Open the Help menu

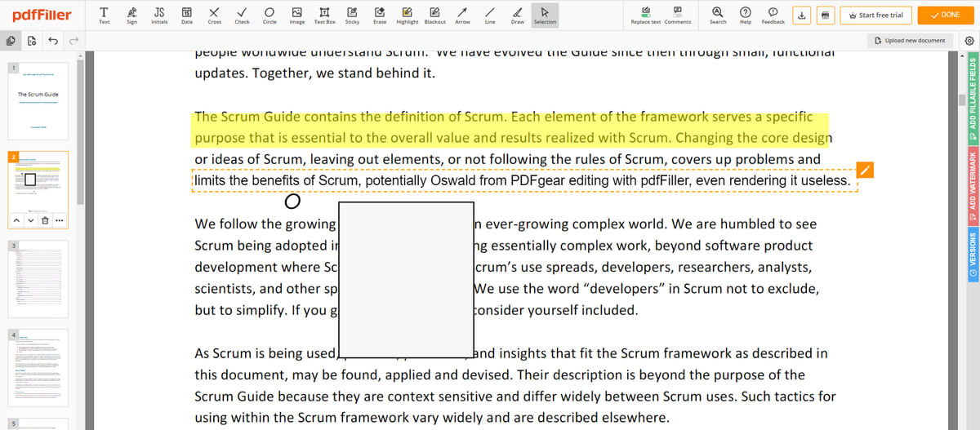tap(746, 15)
